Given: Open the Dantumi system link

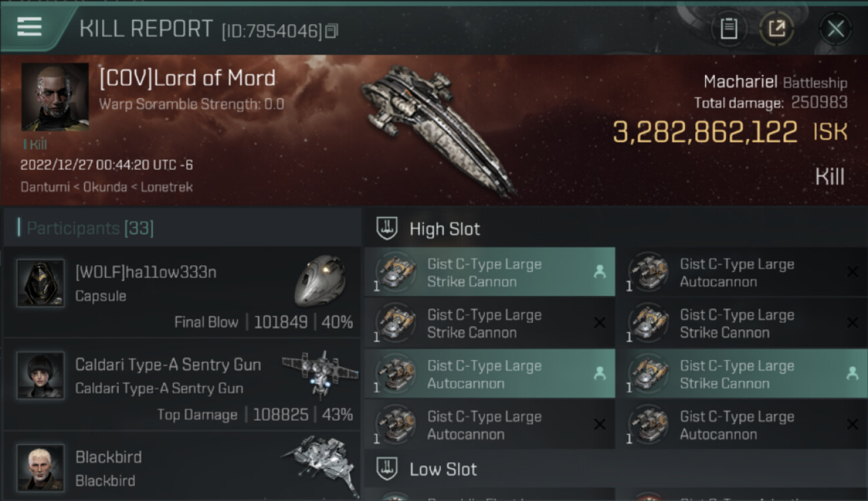Looking at the screenshot, I should coord(43,187).
